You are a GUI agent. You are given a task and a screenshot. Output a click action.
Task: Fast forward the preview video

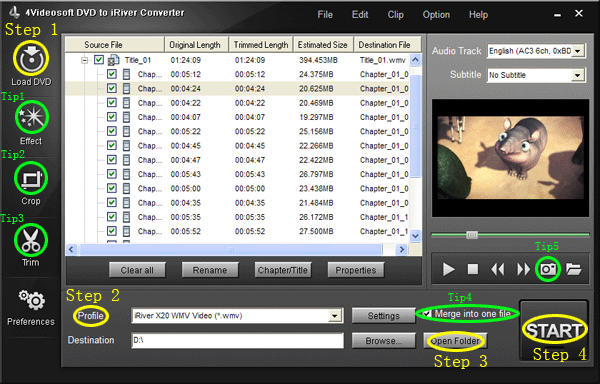click(x=523, y=269)
